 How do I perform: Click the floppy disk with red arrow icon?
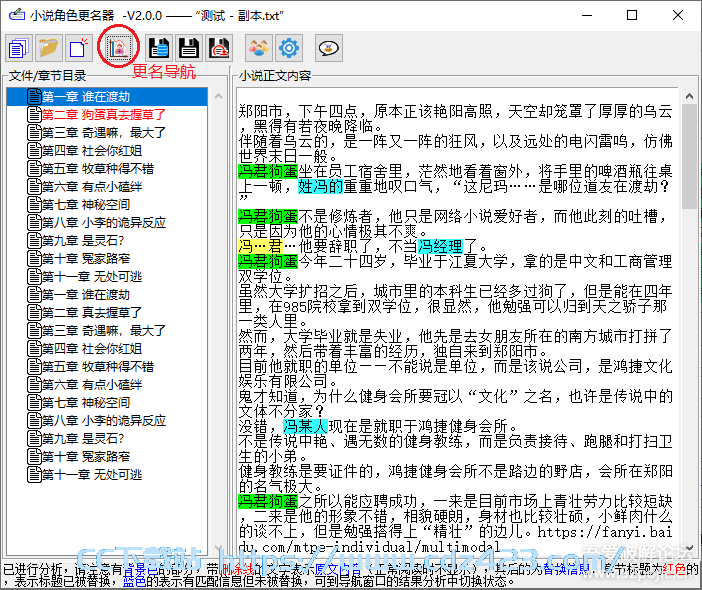click(219, 48)
